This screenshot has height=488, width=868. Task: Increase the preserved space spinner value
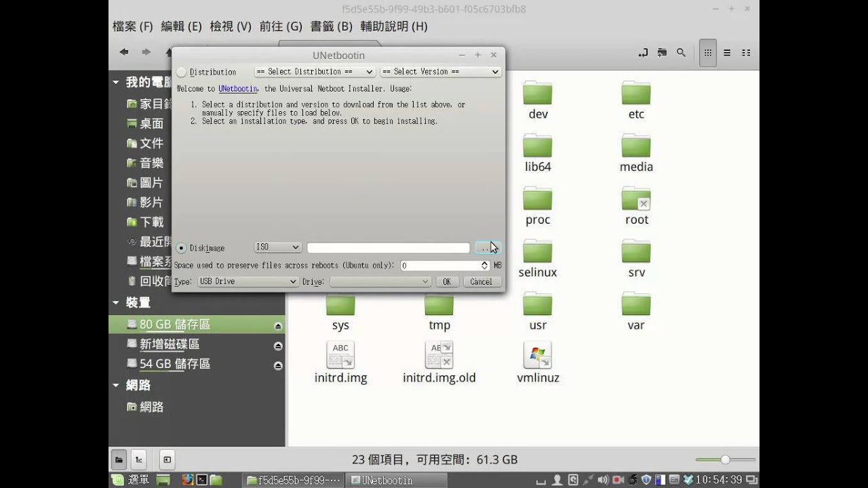pyautogui.click(x=484, y=263)
